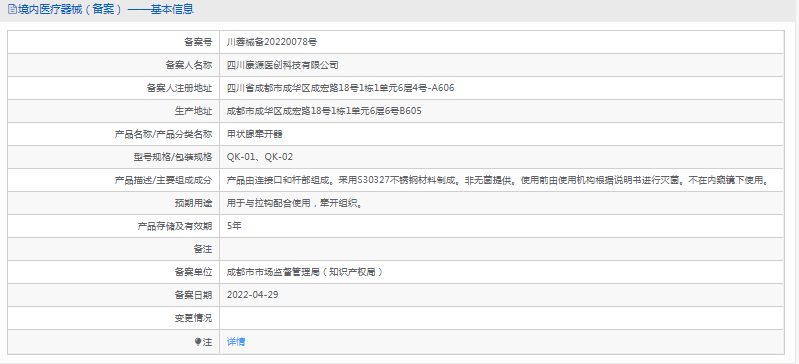
Task: Click the 备案号 row label
Action: pyautogui.click(x=198, y=42)
